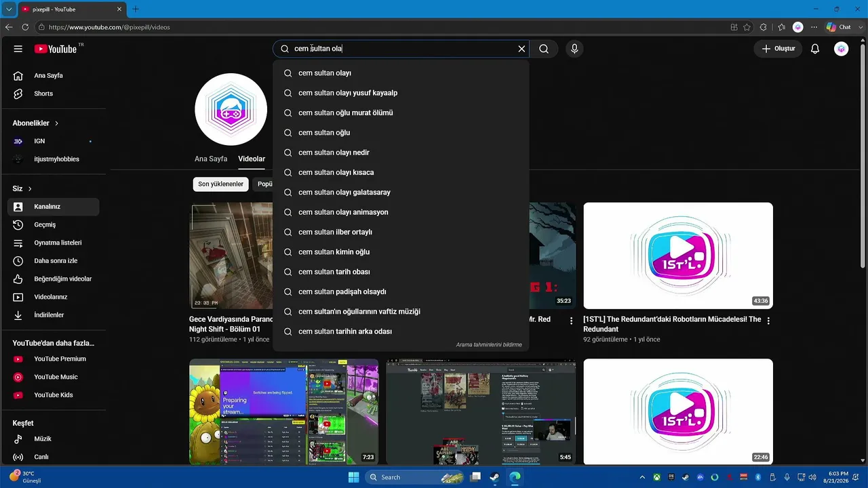Show hidden system tray icons
This screenshot has height=488, width=868.
tap(643, 477)
